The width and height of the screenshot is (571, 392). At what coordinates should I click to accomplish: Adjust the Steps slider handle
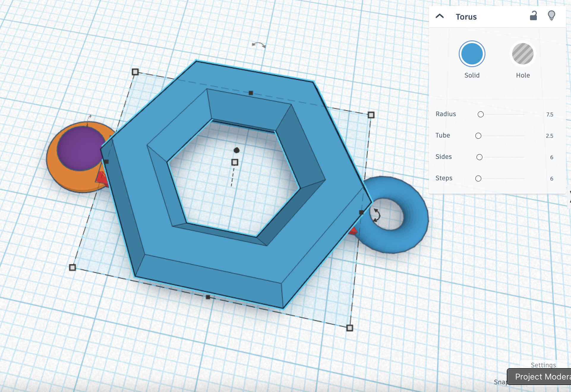pyautogui.click(x=478, y=178)
